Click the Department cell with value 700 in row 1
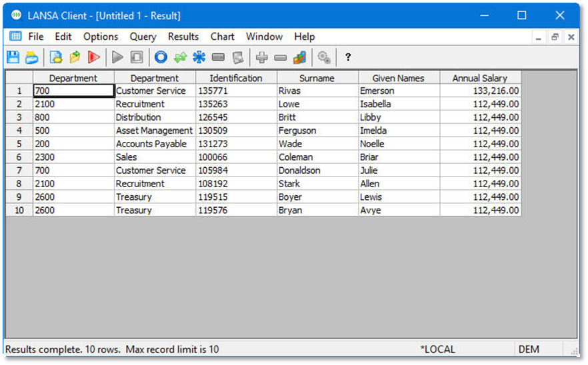Viewport: 588px width, 365px height. point(73,91)
